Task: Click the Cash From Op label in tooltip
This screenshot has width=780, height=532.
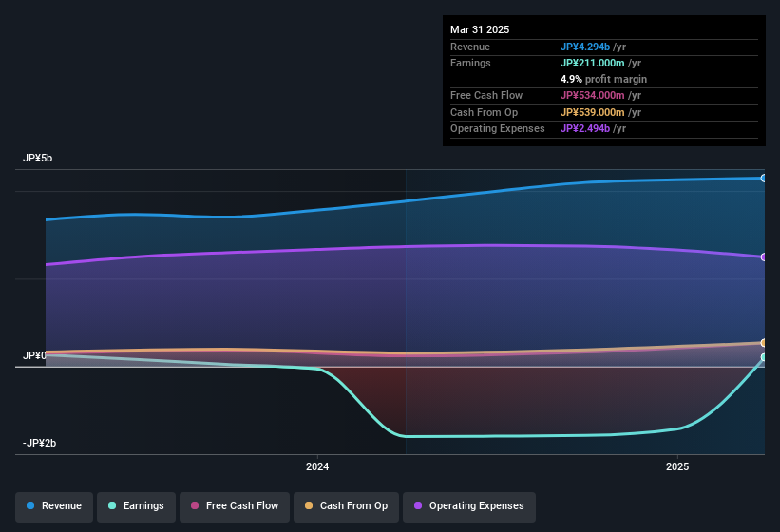Action: [484, 112]
